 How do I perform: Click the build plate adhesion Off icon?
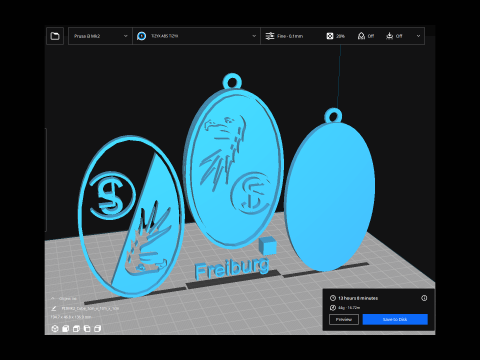[x=389, y=36]
